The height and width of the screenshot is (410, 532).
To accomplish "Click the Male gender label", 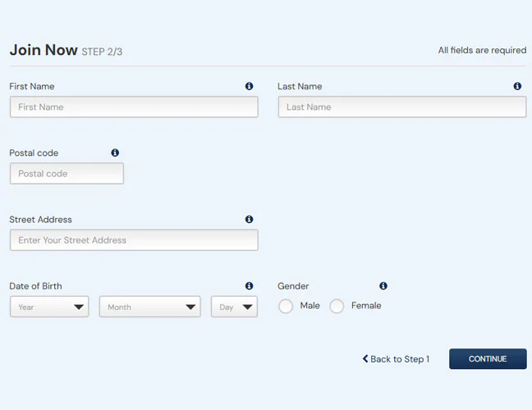I will (310, 306).
